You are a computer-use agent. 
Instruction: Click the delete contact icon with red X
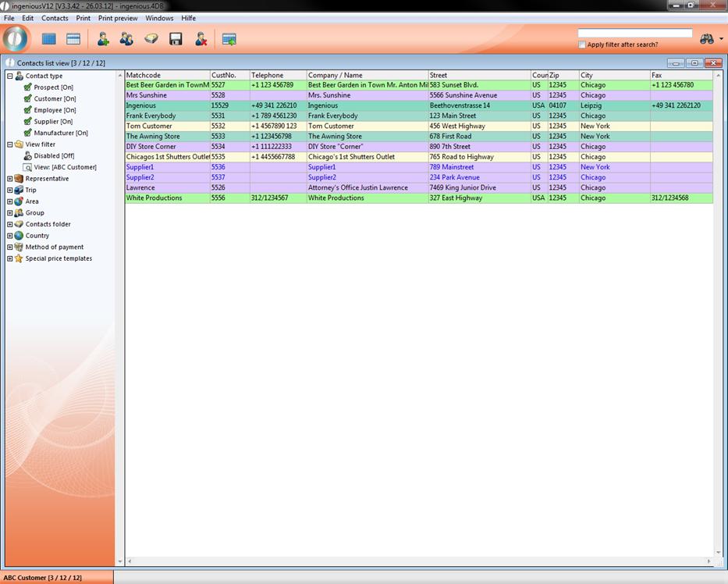tap(201, 39)
